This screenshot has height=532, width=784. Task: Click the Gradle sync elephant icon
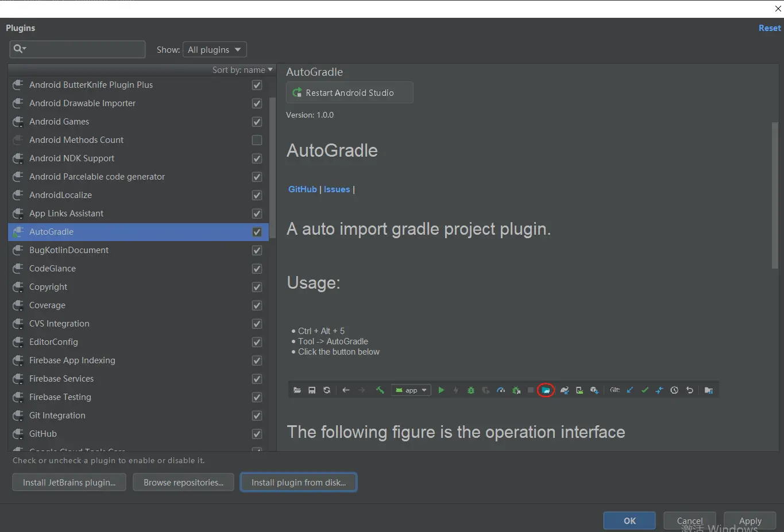coord(565,390)
